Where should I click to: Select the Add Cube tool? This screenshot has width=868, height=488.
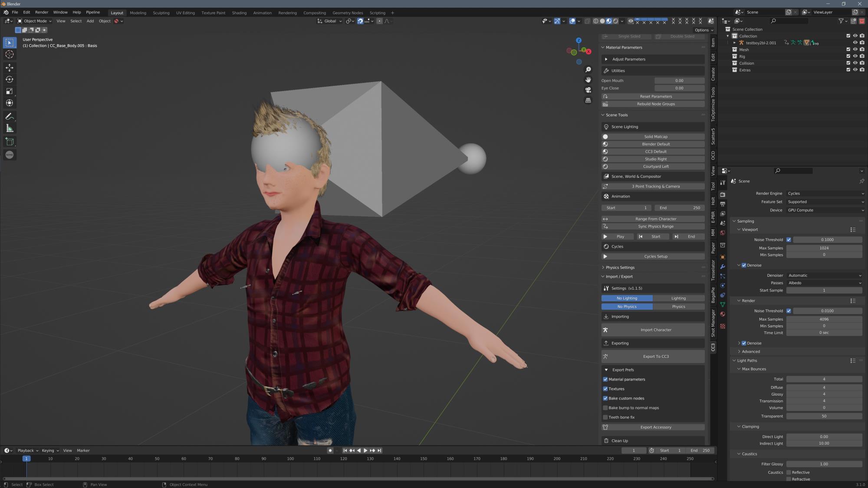[x=10, y=141]
